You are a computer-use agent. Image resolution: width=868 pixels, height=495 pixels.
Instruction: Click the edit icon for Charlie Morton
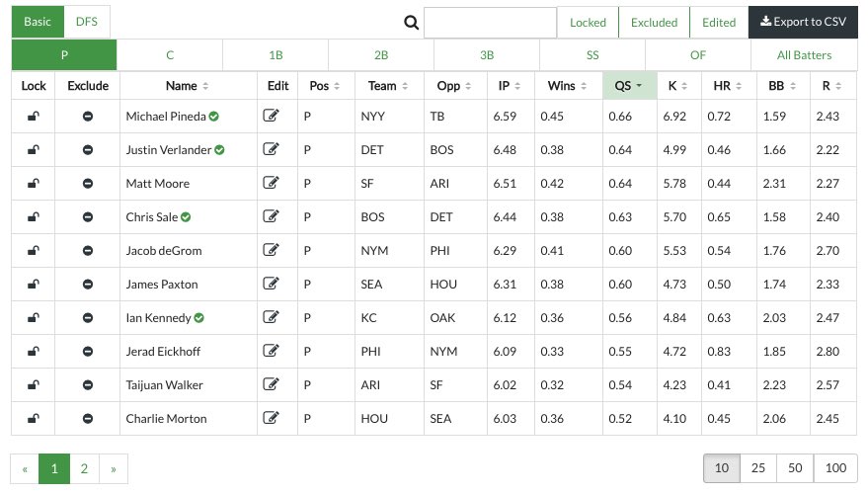(271, 418)
